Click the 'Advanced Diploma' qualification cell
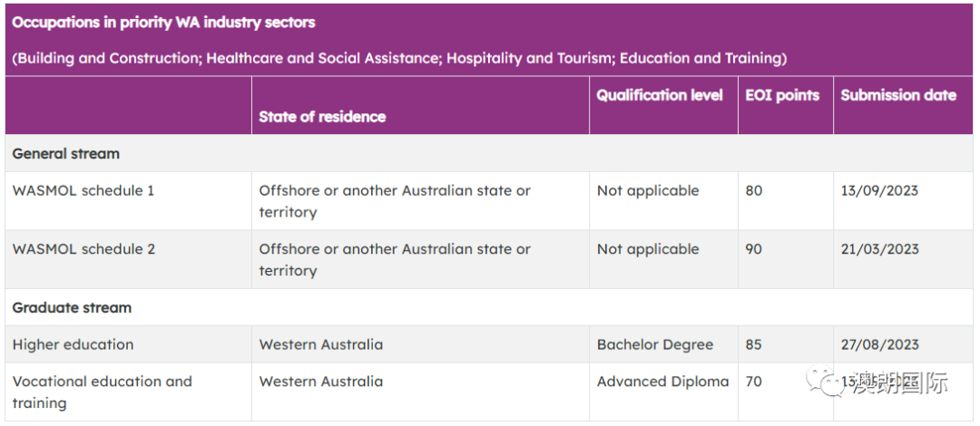 pos(662,381)
